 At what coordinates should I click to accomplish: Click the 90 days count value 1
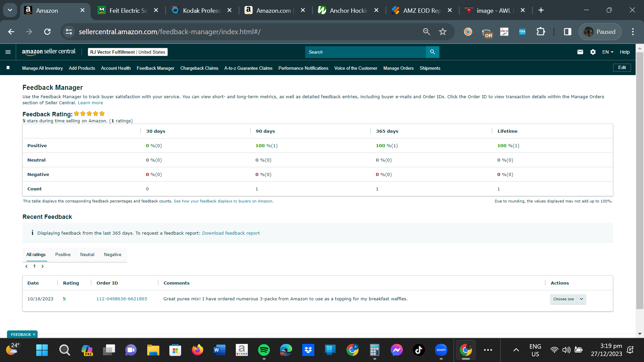click(257, 189)
